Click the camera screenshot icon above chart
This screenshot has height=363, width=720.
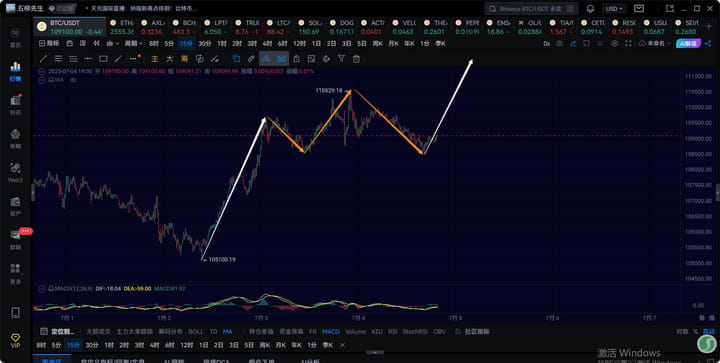559,43
